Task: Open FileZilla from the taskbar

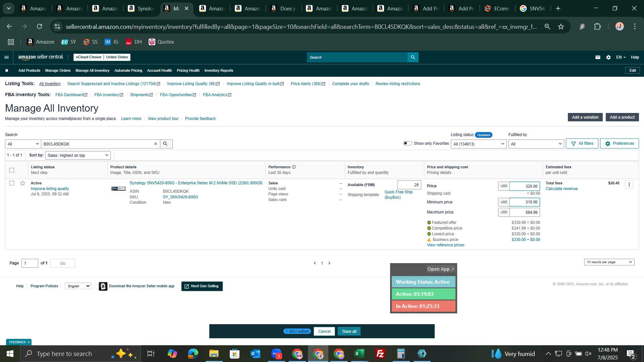Action: 380,354
